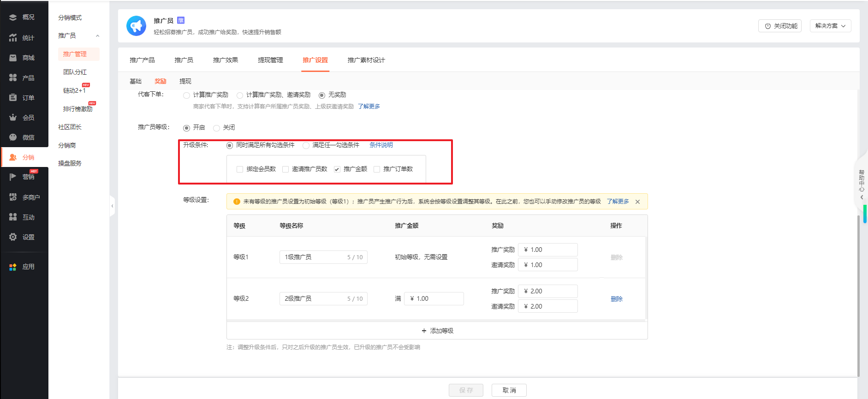This screenshot has width=868, height=399.
Task: Open the 解决方案 dropdown
Action: pos(830,26)
